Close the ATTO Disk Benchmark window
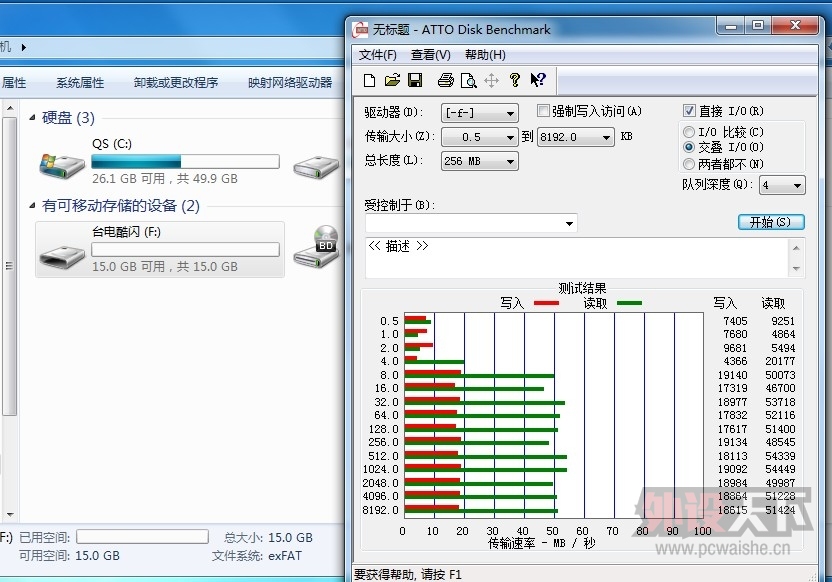 (x=795, y=25)
